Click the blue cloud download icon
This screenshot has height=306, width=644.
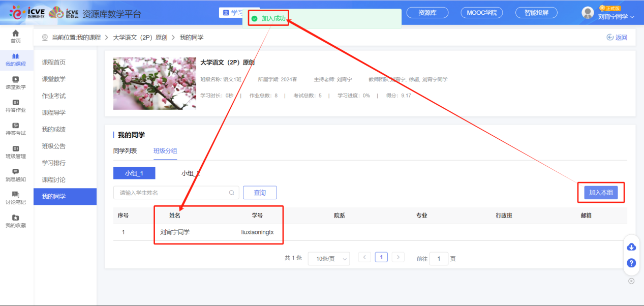[x=631, y=247]
